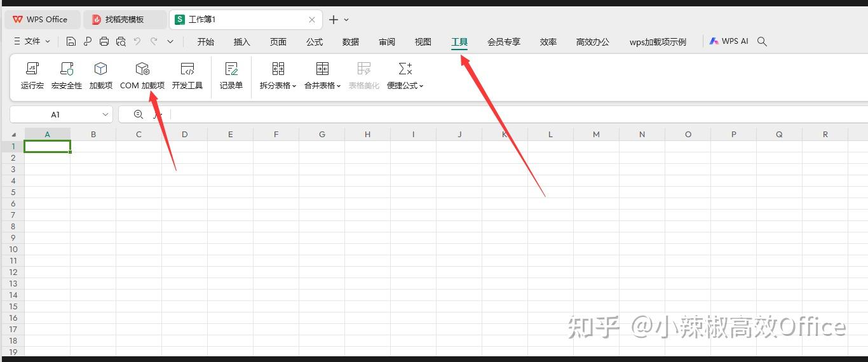
Task: Expand the Name Box dropdown arrow
Action: [x=105, y=114]
